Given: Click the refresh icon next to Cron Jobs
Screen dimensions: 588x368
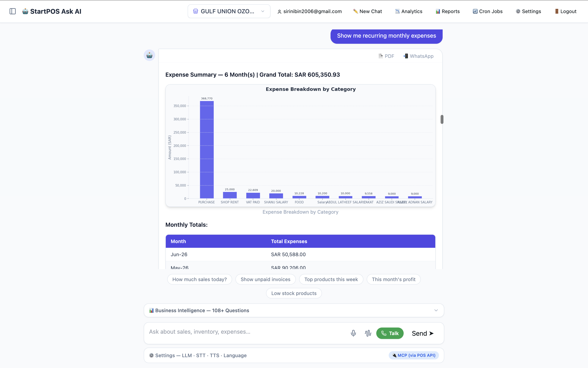Looking at the screenshot, I should tap(475, 11).
